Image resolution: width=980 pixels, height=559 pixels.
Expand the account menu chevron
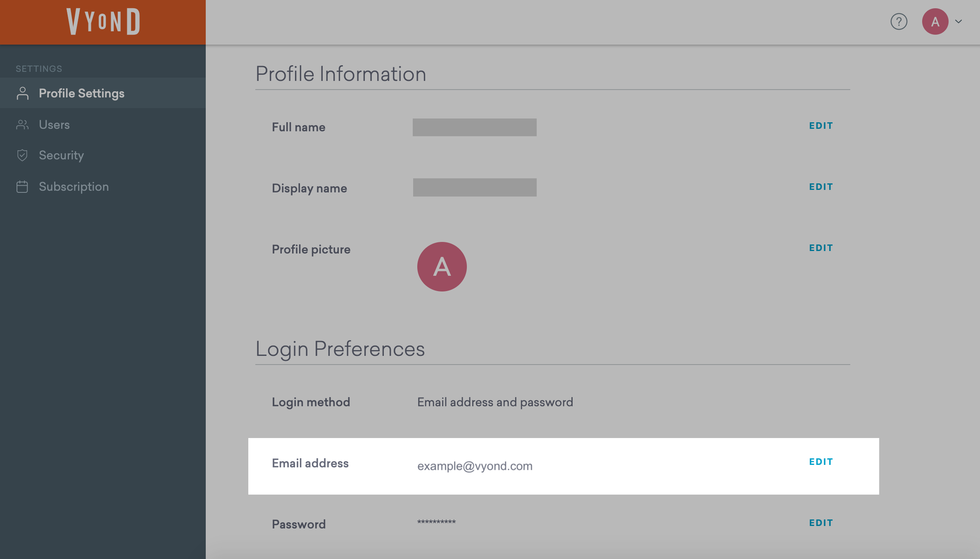click(x=959, y=21)
